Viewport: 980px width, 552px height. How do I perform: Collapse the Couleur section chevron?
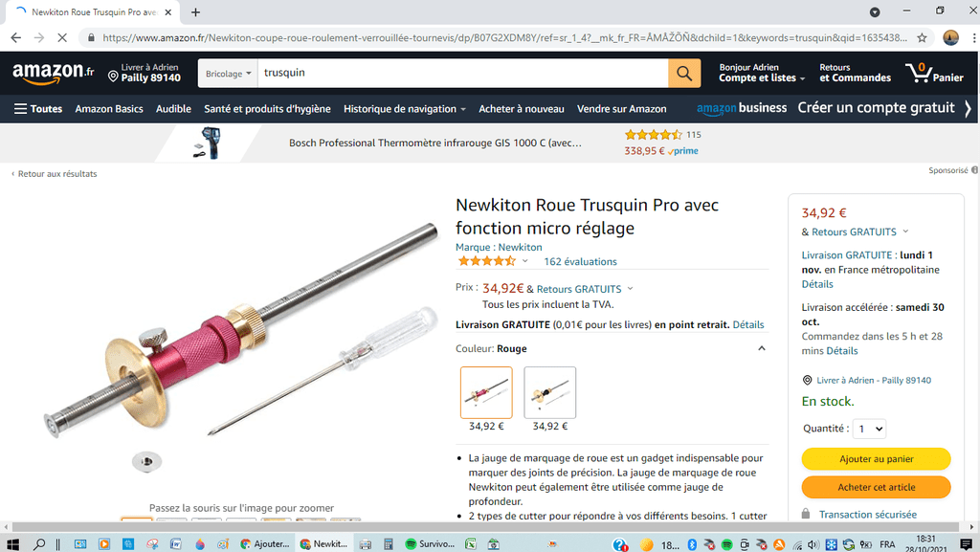[761, 348]
